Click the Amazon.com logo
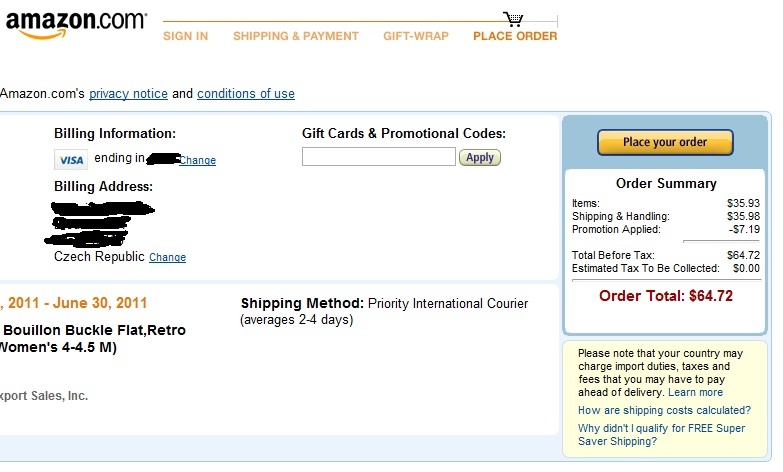 [x=75, y=23]
